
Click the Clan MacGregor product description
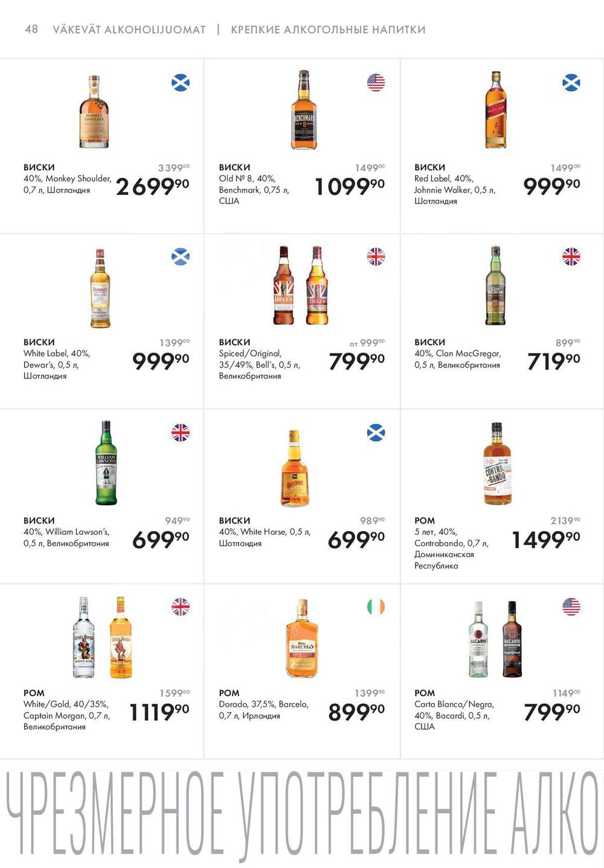(x=457, y=359)
